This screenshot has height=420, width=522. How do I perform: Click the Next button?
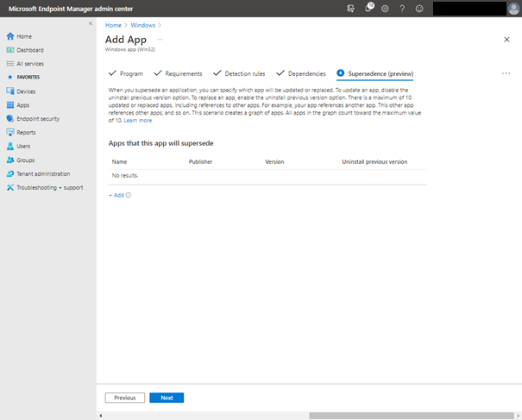167,398
